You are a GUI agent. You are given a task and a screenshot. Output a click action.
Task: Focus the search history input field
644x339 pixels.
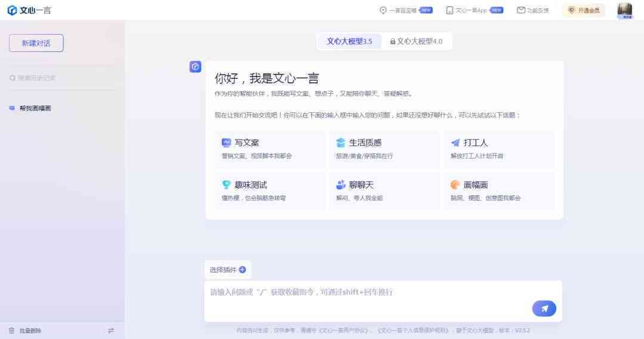click(61, 78)
